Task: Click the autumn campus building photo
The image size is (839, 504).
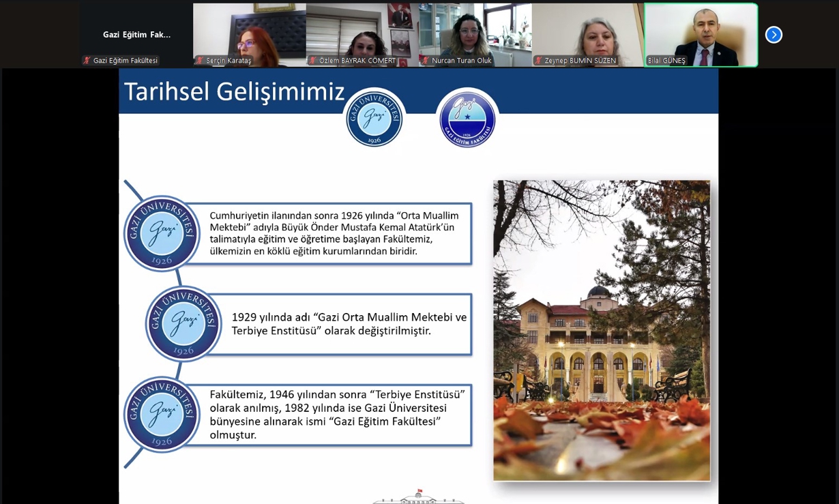Action: [x=601, y=330]
